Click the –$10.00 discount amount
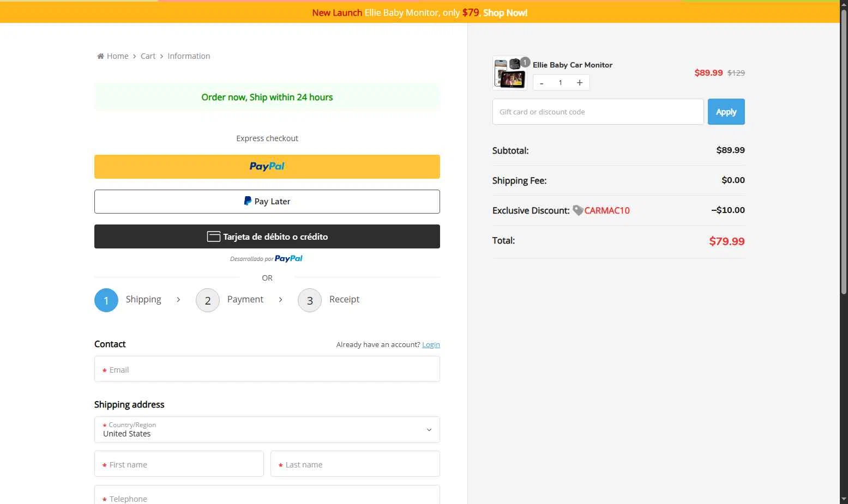This screenshot has width=848, height=504. click(728, 210)
